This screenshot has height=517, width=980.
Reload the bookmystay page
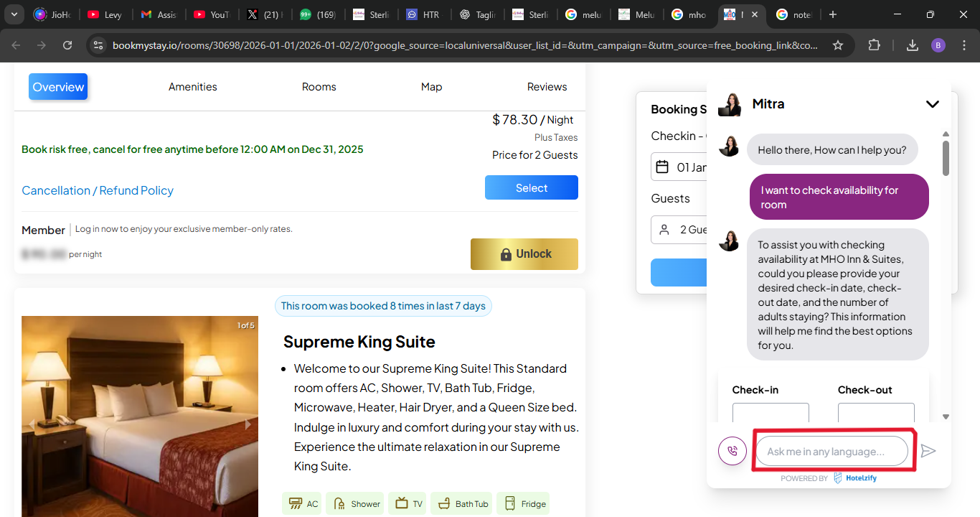67,45
